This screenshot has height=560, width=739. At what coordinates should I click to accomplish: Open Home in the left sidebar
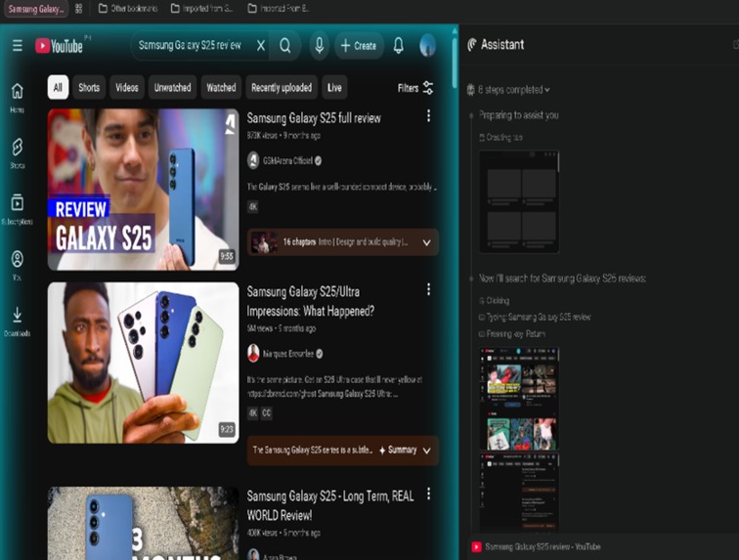pos(18,98)
